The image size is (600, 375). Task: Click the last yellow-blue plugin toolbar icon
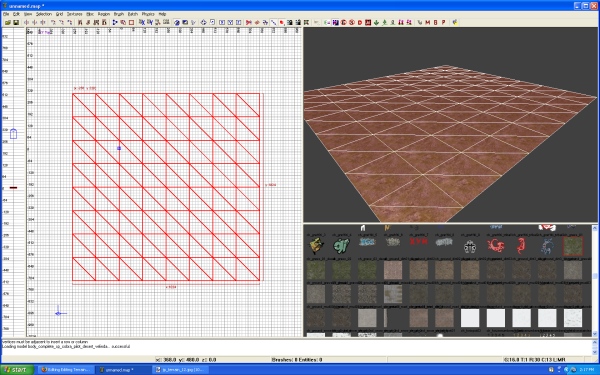click(x=455, y=23)
